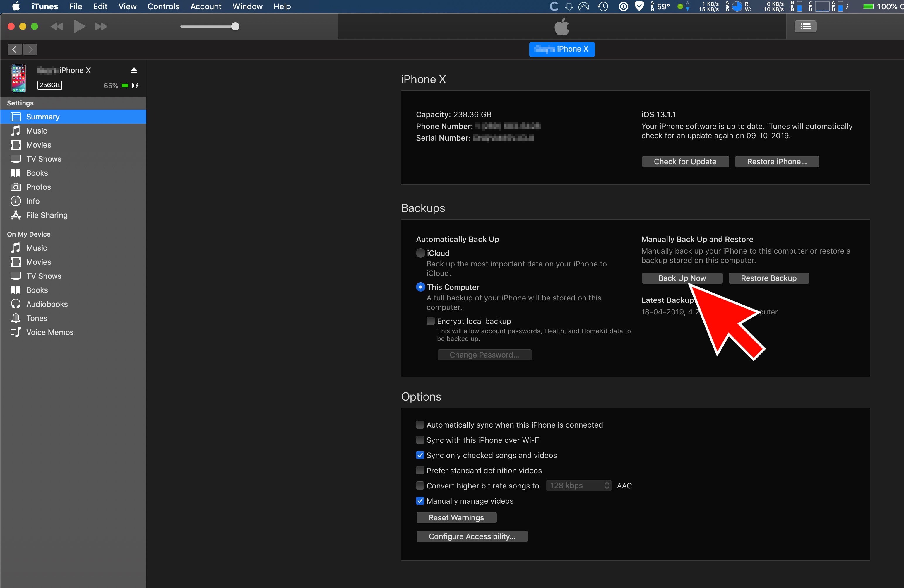Enable Sync with this iPhone over Wi-Fi
The image size is (904, 588).
420,440
